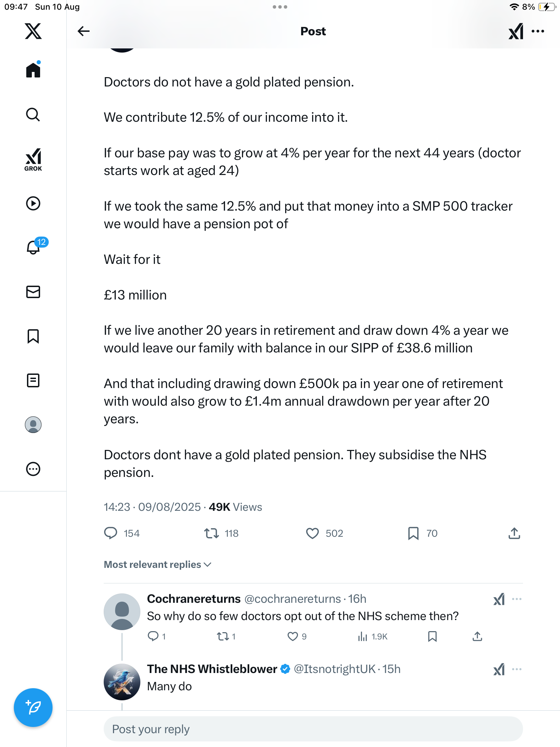The height and width of the screenshot is (747, 560).
Task: Repost the main post with 118 reposts
Action: [x=211, y=533]
